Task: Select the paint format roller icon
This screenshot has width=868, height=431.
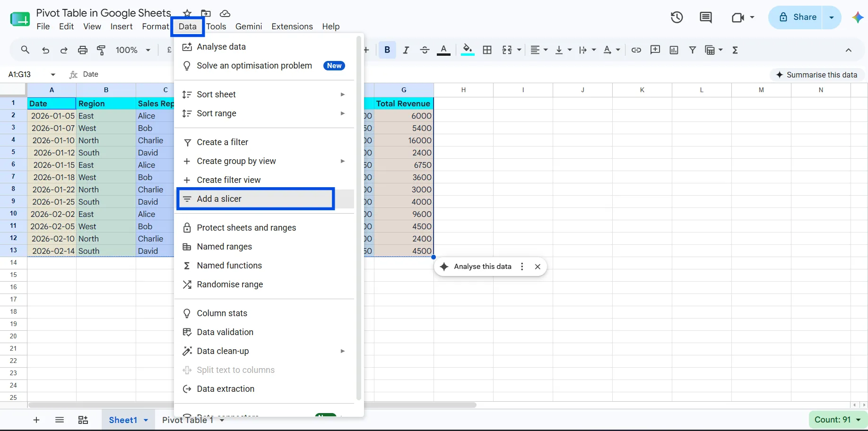Action: pos(101,50)
